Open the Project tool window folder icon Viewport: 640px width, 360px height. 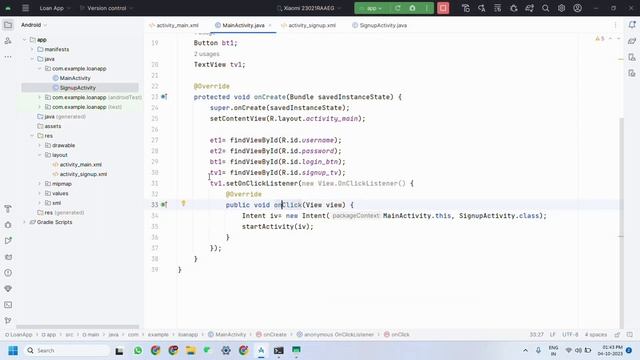click(8, 25)
